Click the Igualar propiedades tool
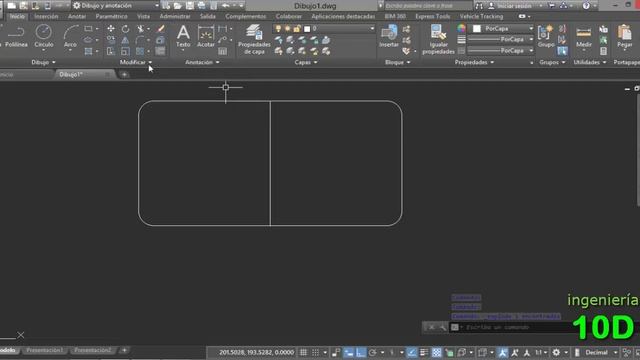 [x=438, y=39]
